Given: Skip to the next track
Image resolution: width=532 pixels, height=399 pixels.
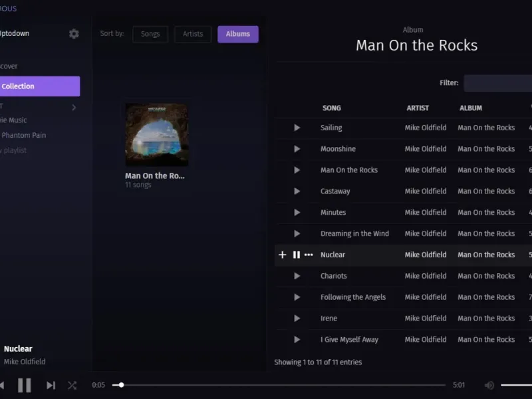Looking at the screenshot, I should click(51, 385).
